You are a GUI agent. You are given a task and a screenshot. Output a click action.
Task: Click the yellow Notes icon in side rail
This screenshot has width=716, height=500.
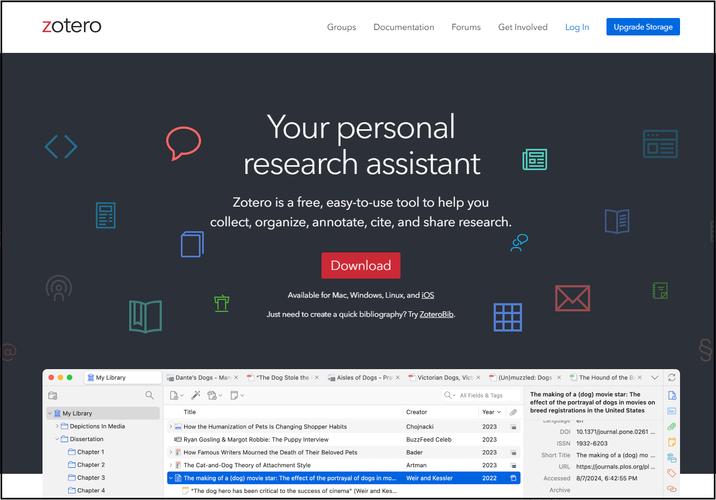[x=672, y=442]
